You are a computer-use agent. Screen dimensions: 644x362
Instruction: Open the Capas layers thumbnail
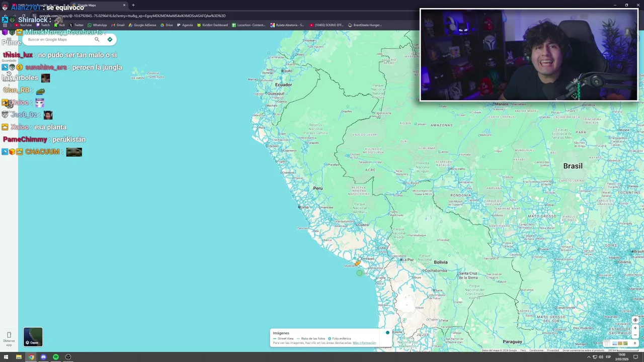point(33,337)
